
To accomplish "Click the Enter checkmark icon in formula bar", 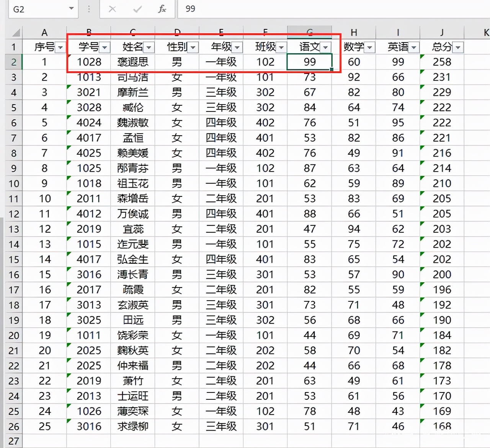I will coord(137,9).
